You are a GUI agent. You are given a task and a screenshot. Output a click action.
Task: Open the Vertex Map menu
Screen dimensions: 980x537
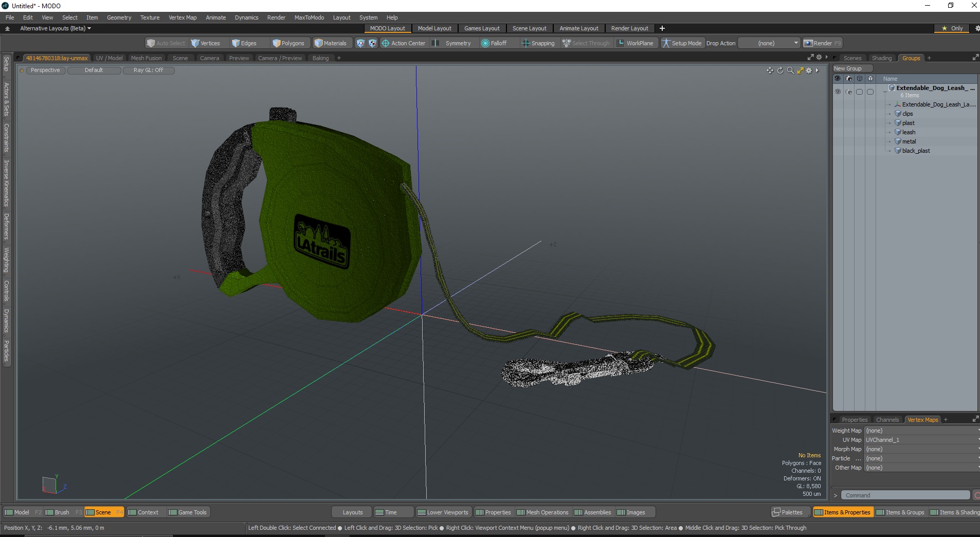183,17
